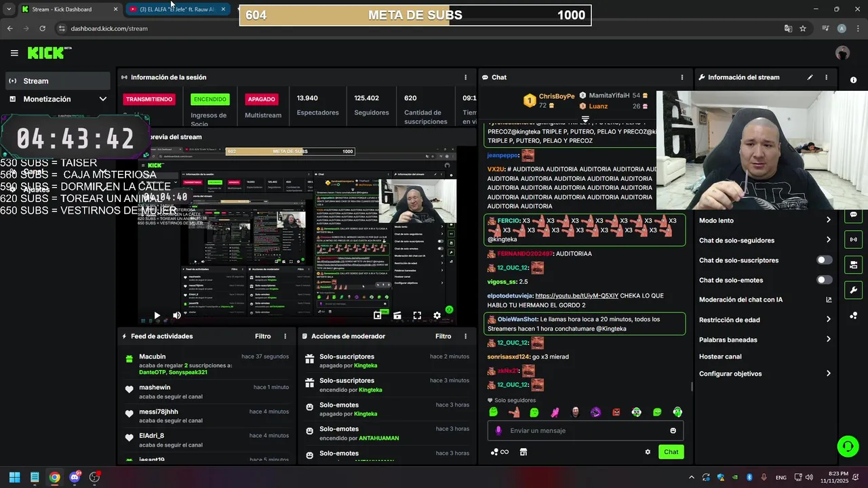Open Google Chrome from the taskbar
Viewport: 868px width, 488px height.
(x=54, y=477)
